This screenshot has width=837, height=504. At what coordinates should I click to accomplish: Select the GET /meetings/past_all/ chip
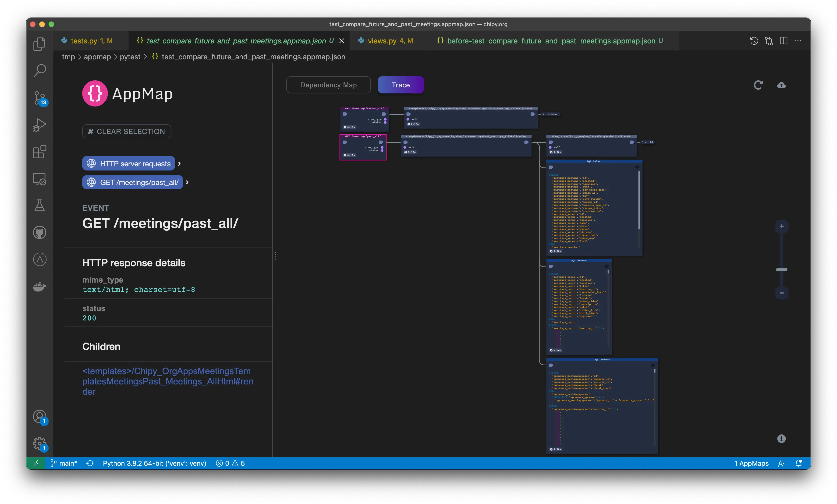pyautogui.click(x=132, y=182)
